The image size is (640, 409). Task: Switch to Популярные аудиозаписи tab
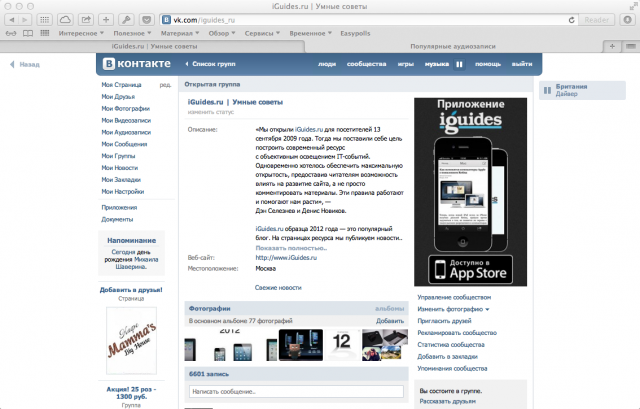(x=453, y=47)
